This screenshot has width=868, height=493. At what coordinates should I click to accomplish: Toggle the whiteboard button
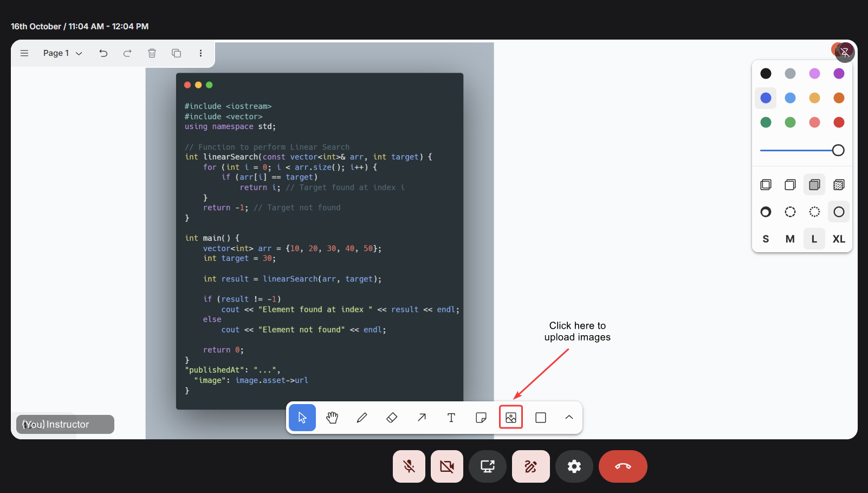tap(530, 466)
